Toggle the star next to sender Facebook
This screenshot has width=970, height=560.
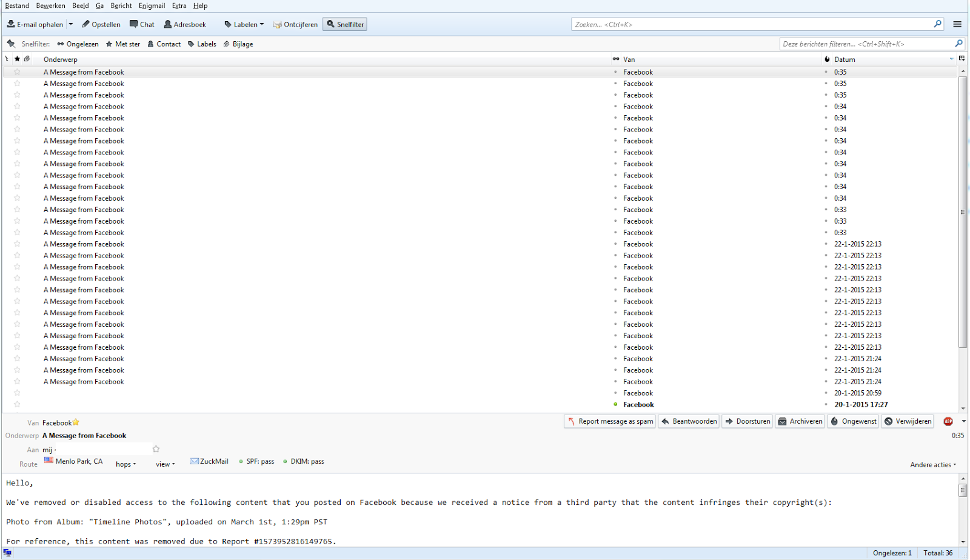coord(76,422)
